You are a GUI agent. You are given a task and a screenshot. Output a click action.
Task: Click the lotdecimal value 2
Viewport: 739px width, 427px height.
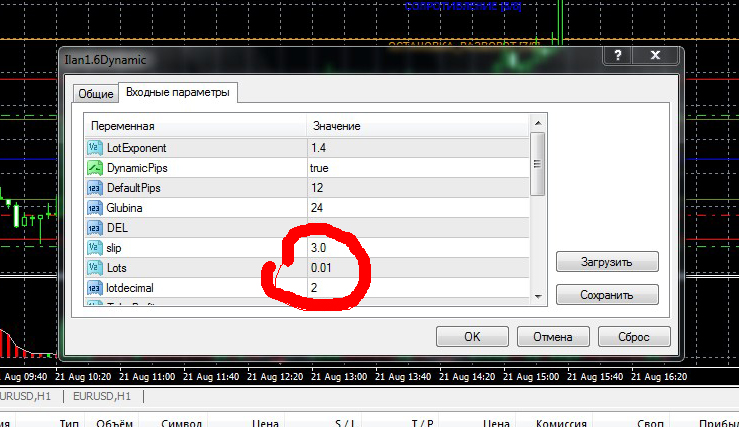click(314, 288)
